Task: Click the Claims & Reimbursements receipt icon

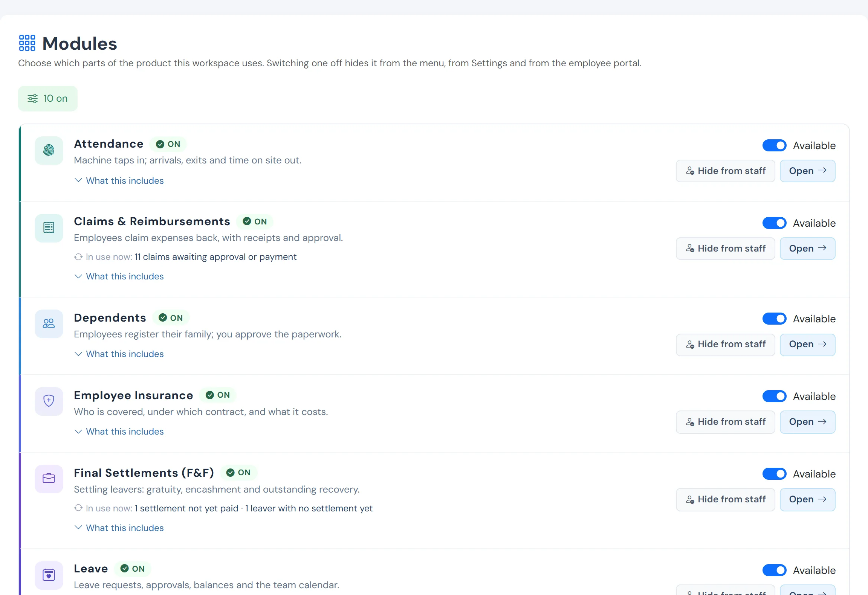Action: pyautogui.click(x=49, y=228)
